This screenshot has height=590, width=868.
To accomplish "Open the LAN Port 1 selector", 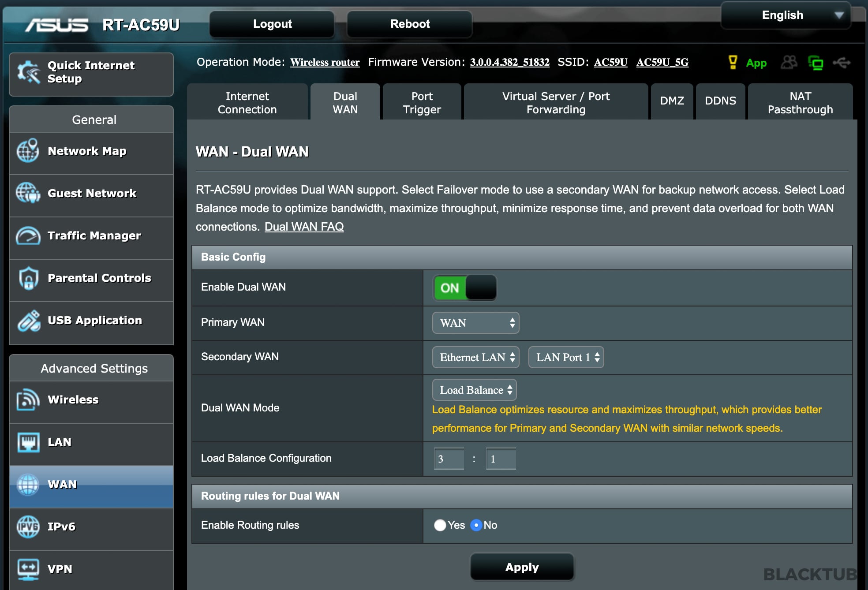I will [566, 357].
